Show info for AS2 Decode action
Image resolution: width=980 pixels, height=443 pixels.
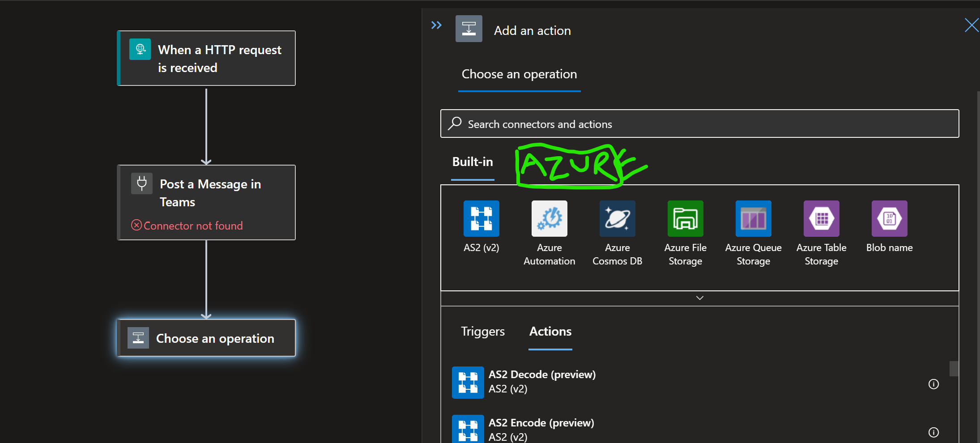click(x=934, y=384)
